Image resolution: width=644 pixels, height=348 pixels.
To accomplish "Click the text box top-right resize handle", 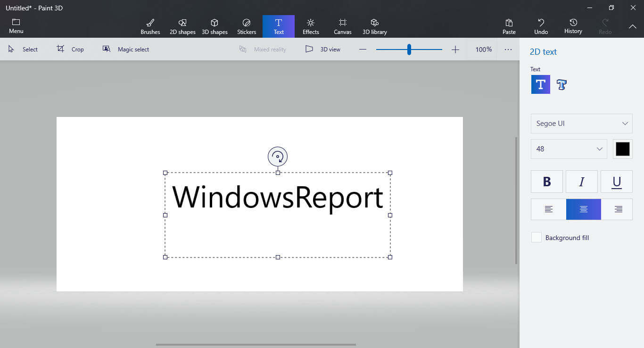I will [x=390, y=173].
